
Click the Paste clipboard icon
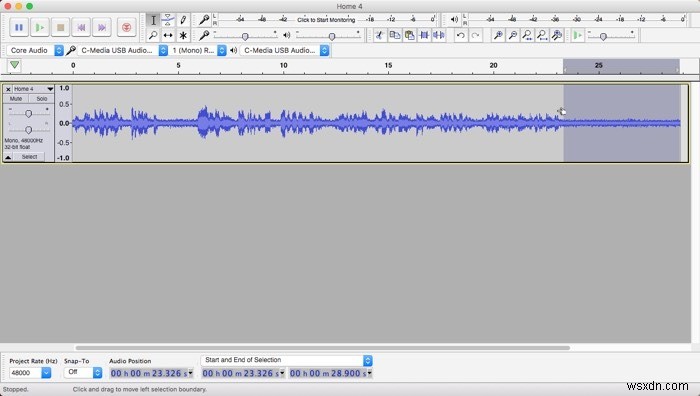point(409,35)
